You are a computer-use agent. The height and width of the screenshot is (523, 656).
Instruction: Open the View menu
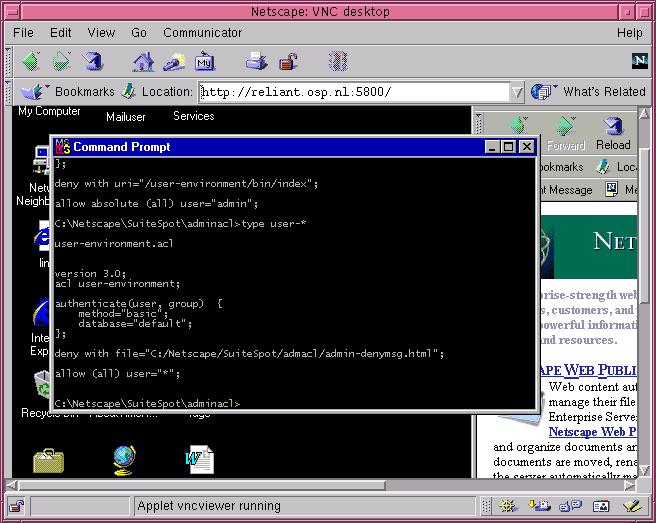click(x=101, y=33)
